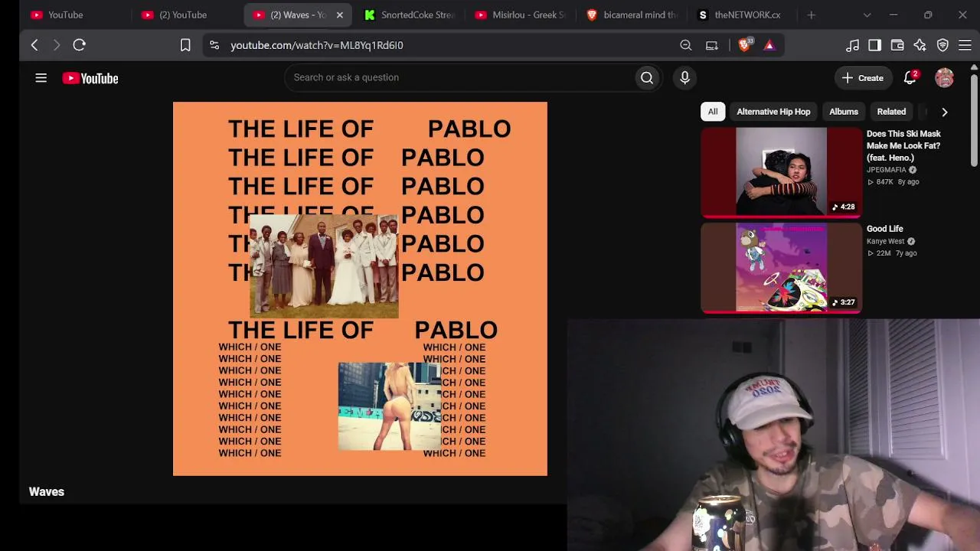Open Brave Shields lion icon
This screenshot has width=980, height=551.
pos(744,45)
